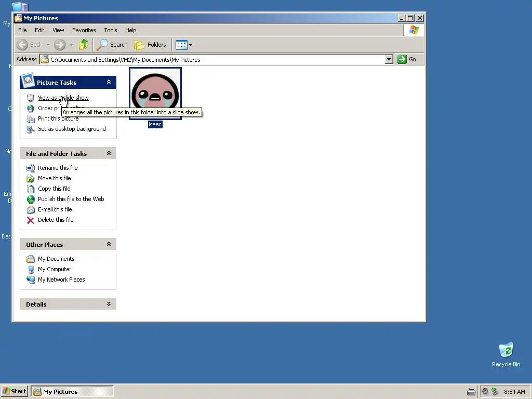Click E-mail this file link
Screen dimensions: 532x399
tap(55, 210)
